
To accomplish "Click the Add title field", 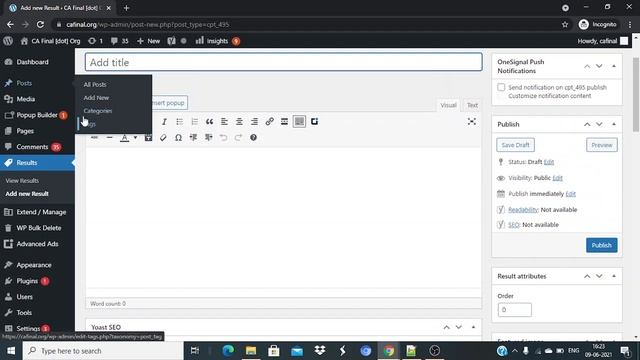I will point(284,62).
